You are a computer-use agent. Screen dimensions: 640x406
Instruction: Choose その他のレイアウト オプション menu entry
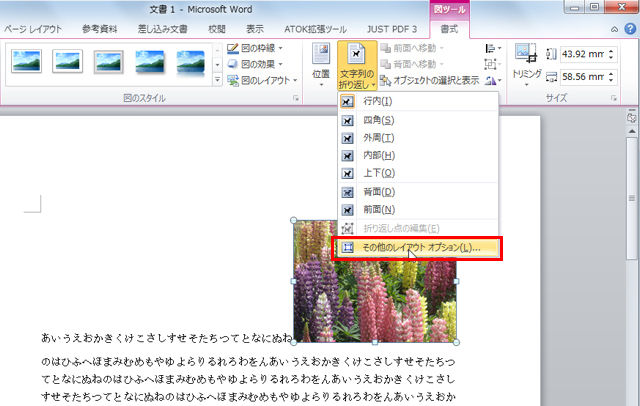coord(418,247)
